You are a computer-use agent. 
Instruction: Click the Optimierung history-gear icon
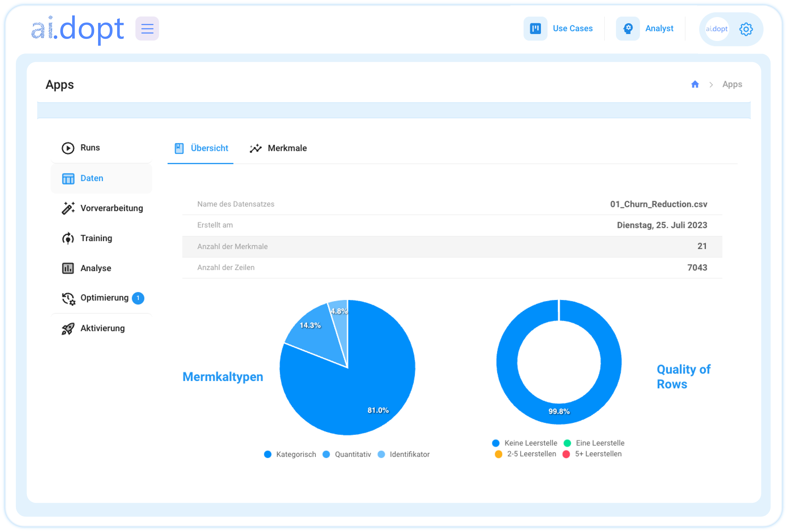(68, 298)
